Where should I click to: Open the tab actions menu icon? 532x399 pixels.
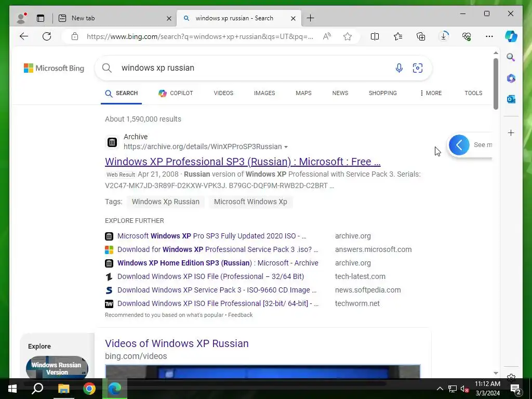41,18
